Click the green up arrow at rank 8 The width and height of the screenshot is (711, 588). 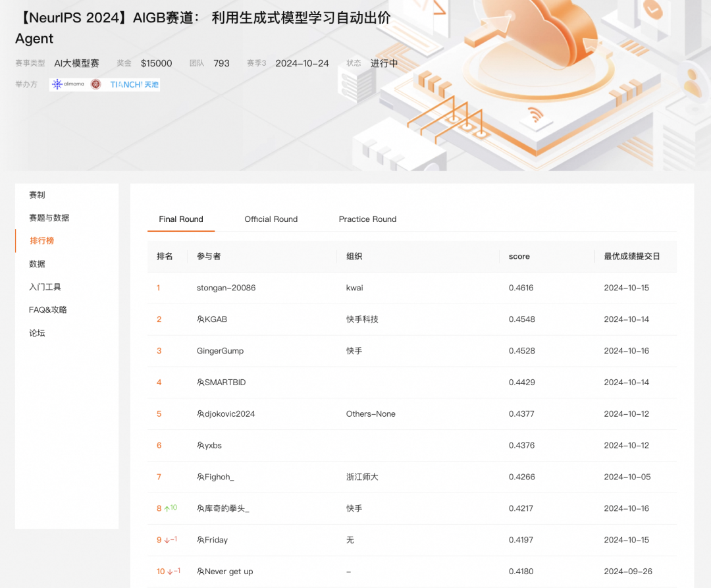coord(167,508)
